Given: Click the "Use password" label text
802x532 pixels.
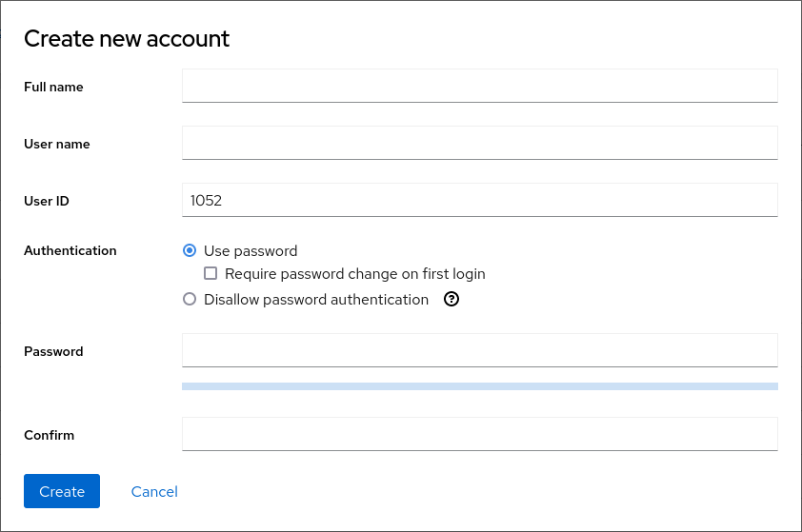Looking at the screenshot, I should tap(251, 251).
